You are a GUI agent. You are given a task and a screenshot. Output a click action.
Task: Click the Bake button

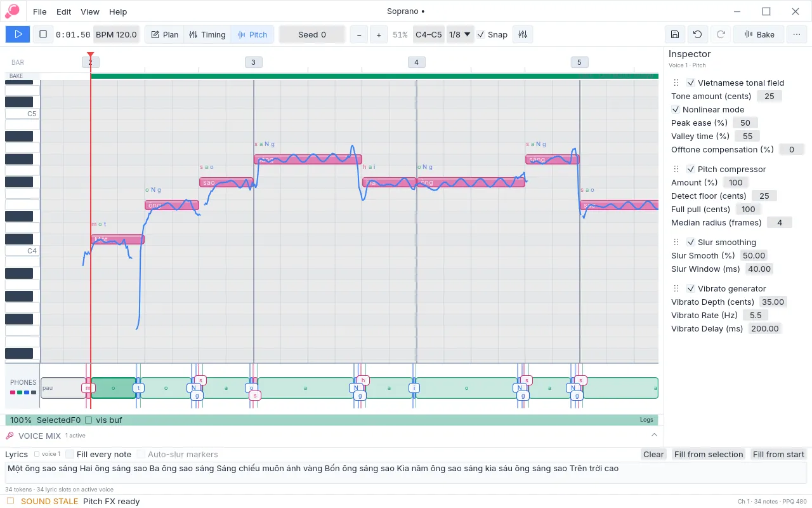pyautogui.click(x=759, y=34)
